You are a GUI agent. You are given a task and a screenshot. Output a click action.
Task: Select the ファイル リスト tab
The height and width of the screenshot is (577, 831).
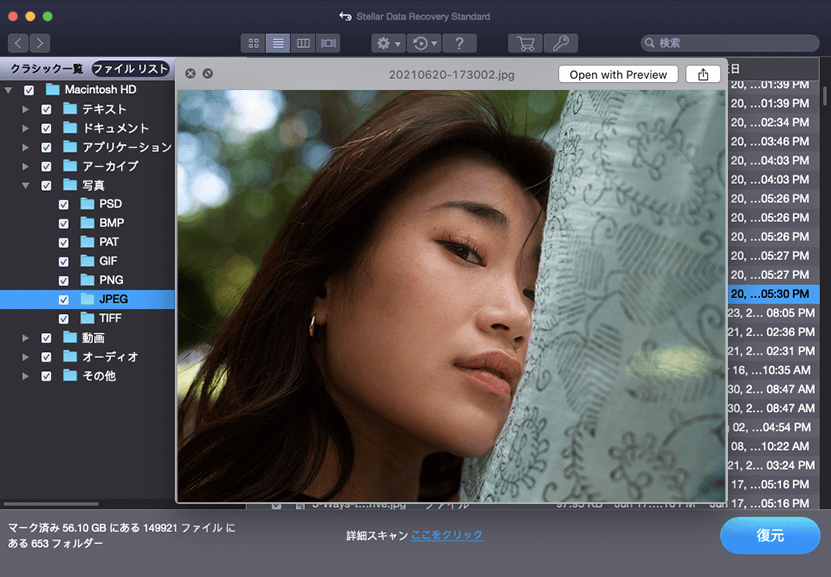coord(130,69)
